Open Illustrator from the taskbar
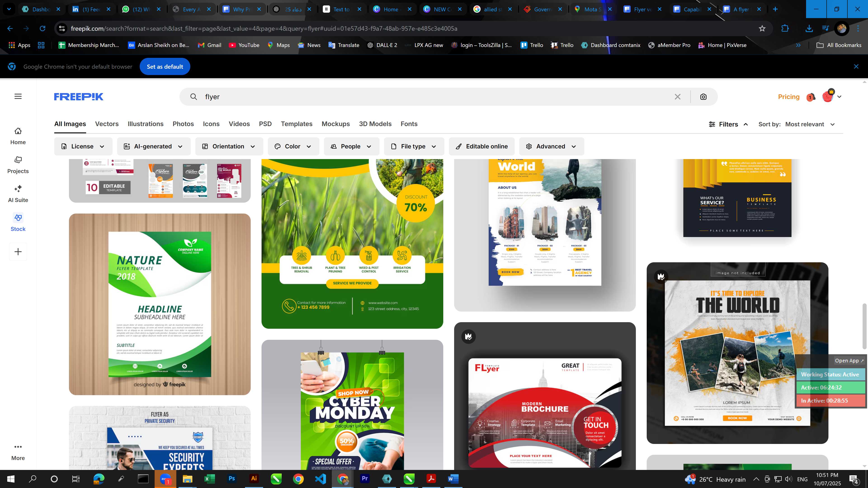Viewport: 868px width, 488px height. pos(254,479)
